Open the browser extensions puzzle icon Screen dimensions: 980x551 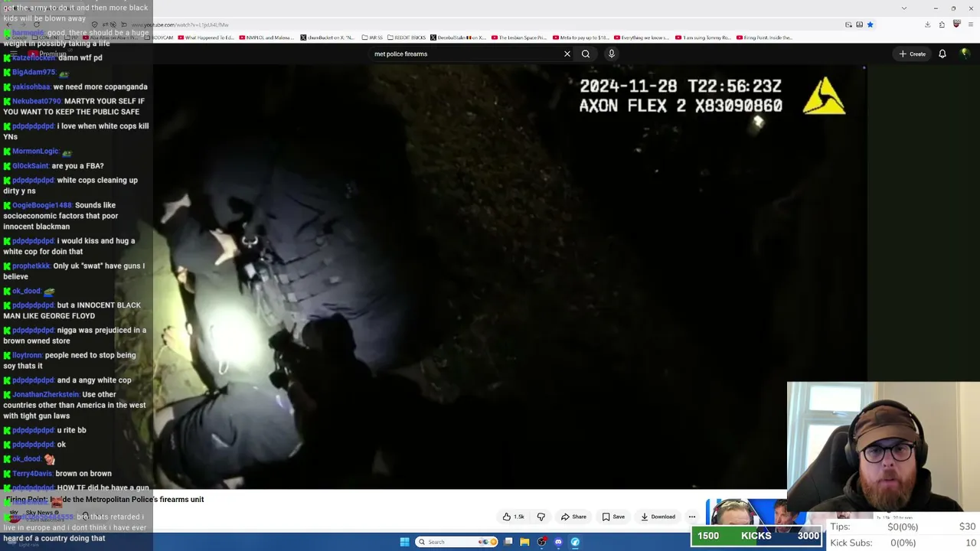(942, 24)
